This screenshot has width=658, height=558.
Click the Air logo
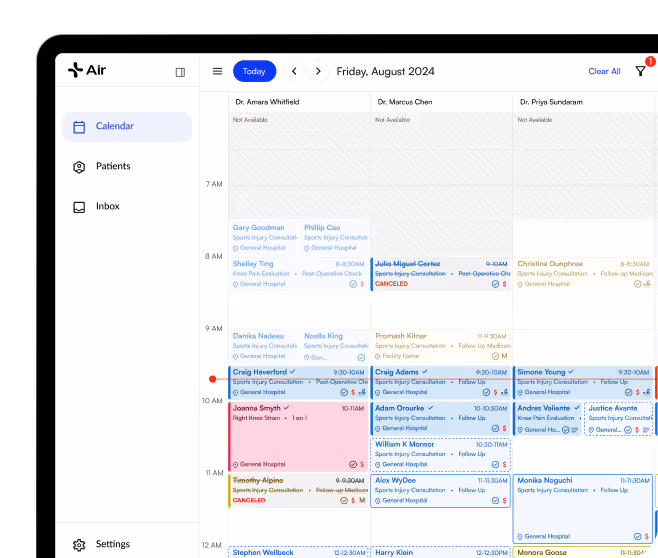click(x=87, y=70)
